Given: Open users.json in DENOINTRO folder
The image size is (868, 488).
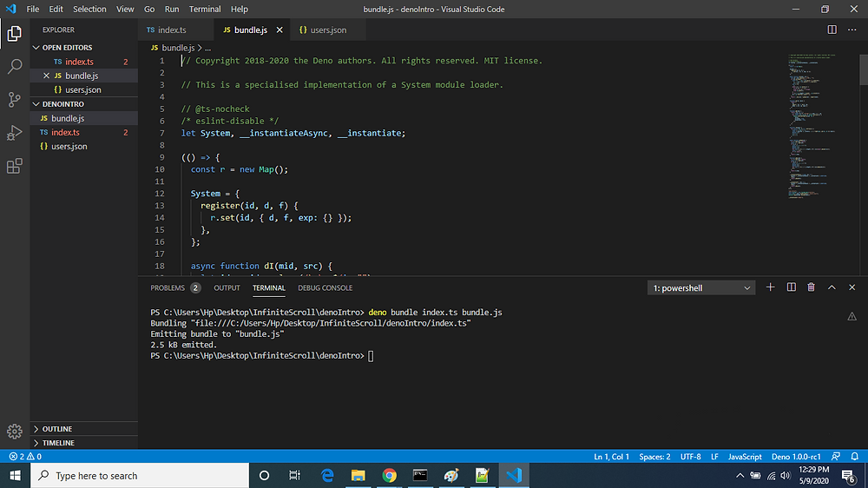Looking at the screenshot, I should click(83, 146).
